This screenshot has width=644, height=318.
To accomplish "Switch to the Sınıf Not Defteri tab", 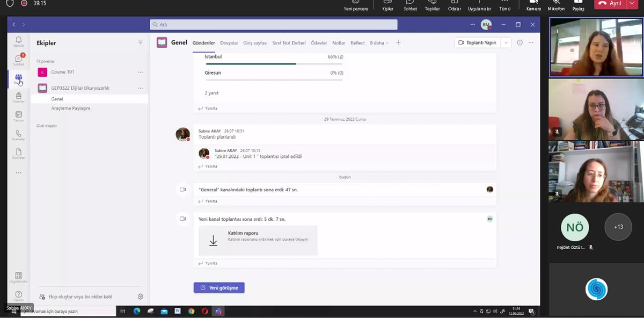I will (289, 43).
